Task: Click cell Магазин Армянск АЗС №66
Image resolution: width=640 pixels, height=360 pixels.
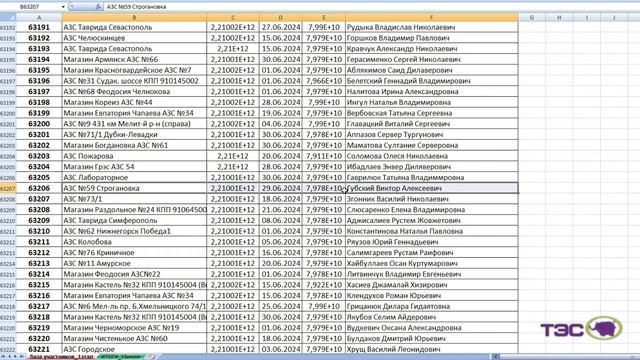Action: pos(134,59)
